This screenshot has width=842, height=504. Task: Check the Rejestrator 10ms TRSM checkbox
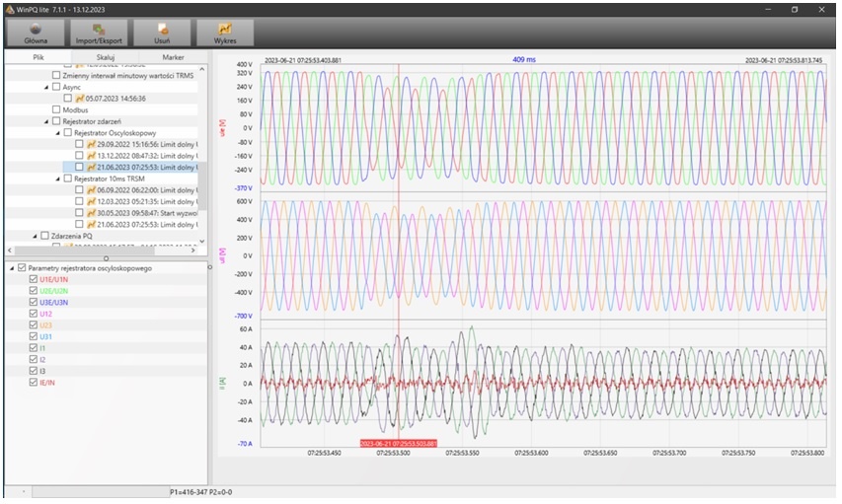point(68,179)
